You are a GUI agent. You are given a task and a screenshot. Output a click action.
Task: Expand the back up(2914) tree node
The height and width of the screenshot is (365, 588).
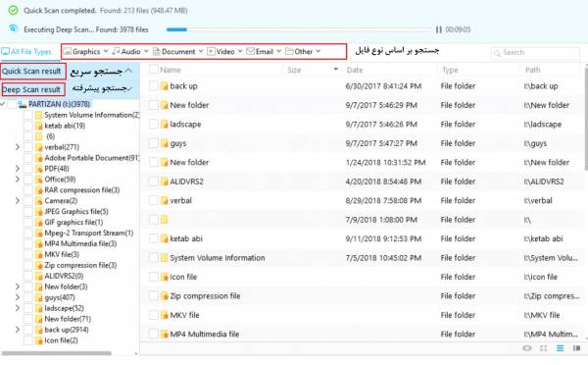point(18,330)
